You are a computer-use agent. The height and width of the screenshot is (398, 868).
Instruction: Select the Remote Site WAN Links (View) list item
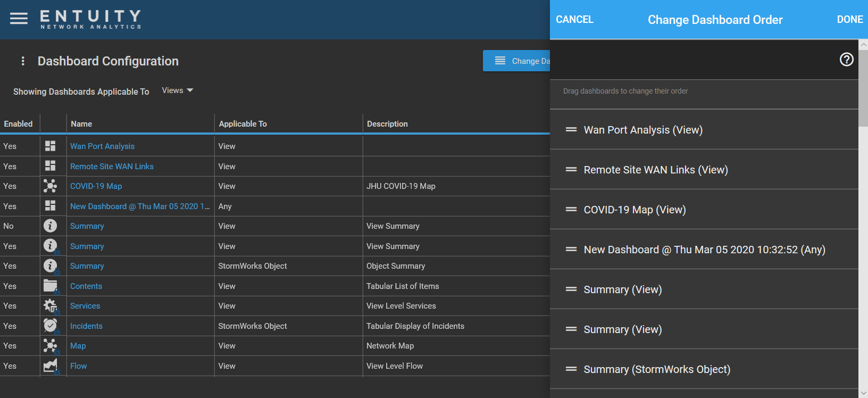[704, 169]
